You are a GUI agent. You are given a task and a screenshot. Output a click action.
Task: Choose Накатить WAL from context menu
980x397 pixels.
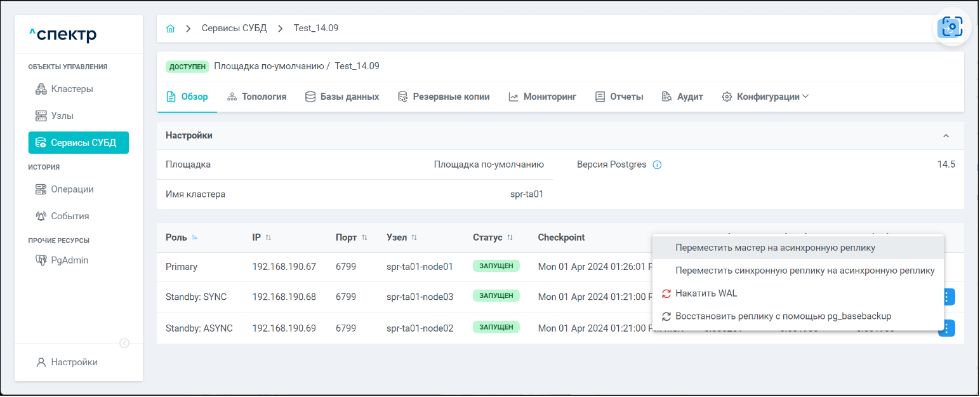pos(706,293)
